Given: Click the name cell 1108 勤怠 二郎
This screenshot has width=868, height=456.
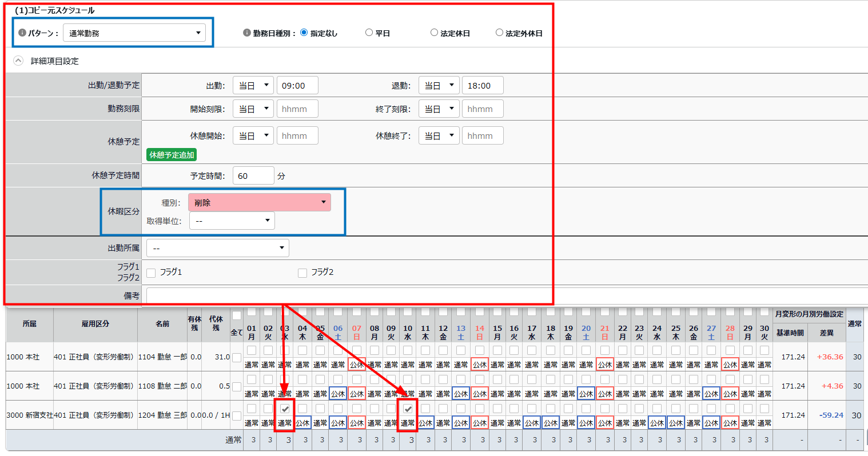Looking at the screenshot, I should click(162, 386).
